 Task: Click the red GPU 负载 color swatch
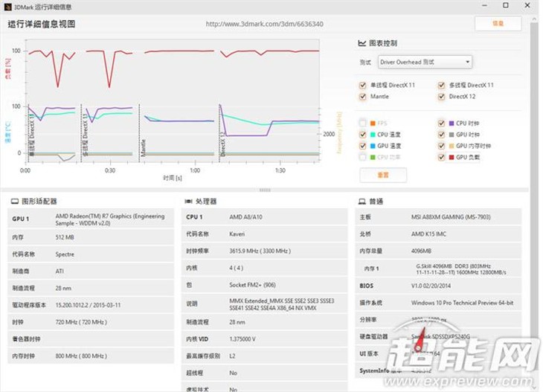tap(452, 157)
